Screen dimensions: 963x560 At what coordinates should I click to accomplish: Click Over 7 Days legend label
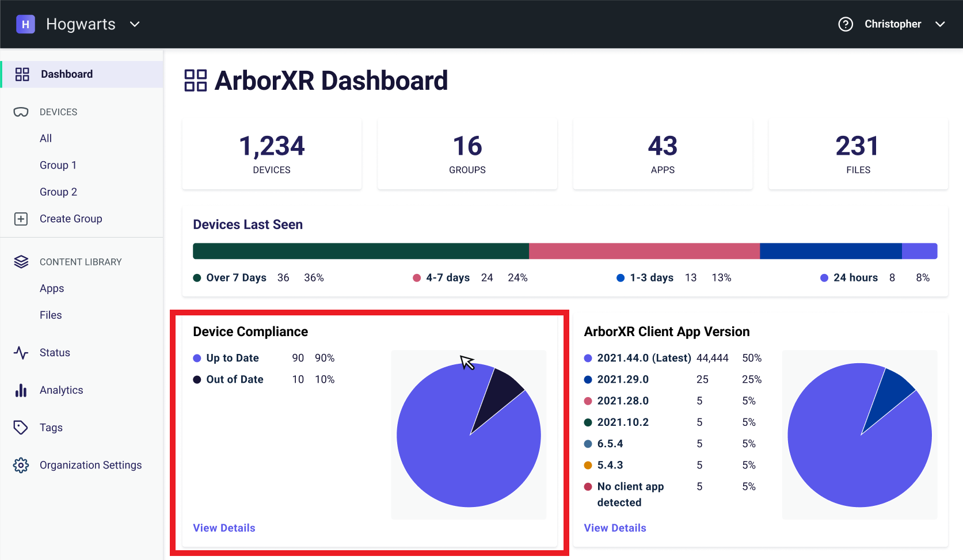click(x=236, y=277)
